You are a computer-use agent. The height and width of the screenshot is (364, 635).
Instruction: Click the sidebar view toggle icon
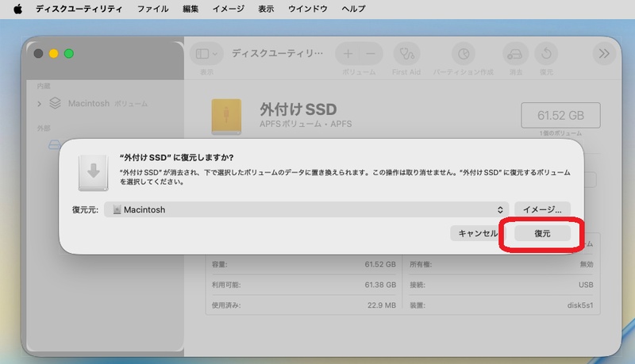[x=202, y=54]
